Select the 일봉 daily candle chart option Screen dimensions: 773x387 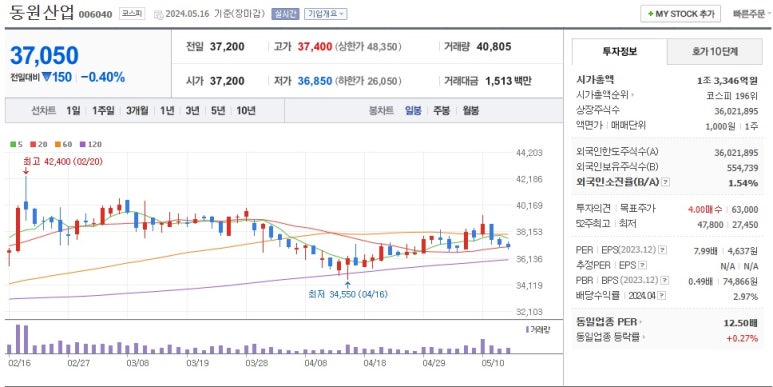click(x=413, y=110)
